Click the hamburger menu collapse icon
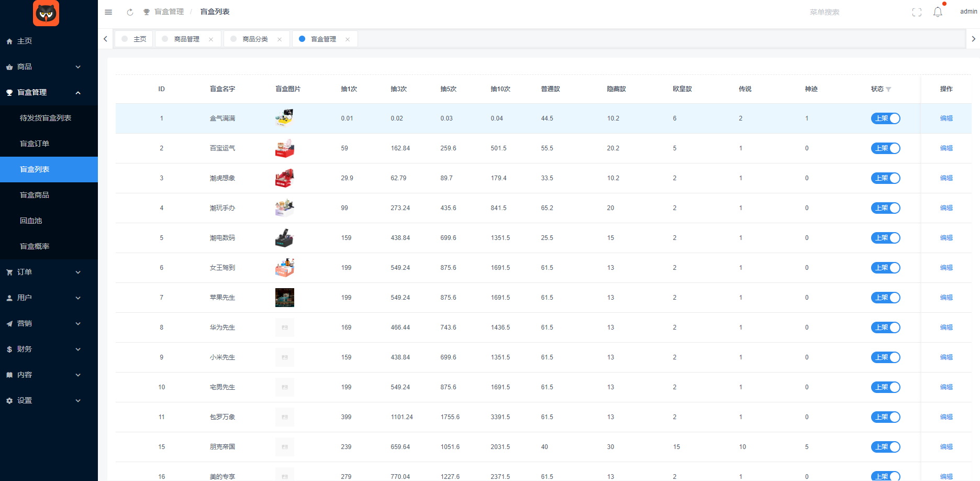This screenshot has height=481, width=980. coord(108,12)
